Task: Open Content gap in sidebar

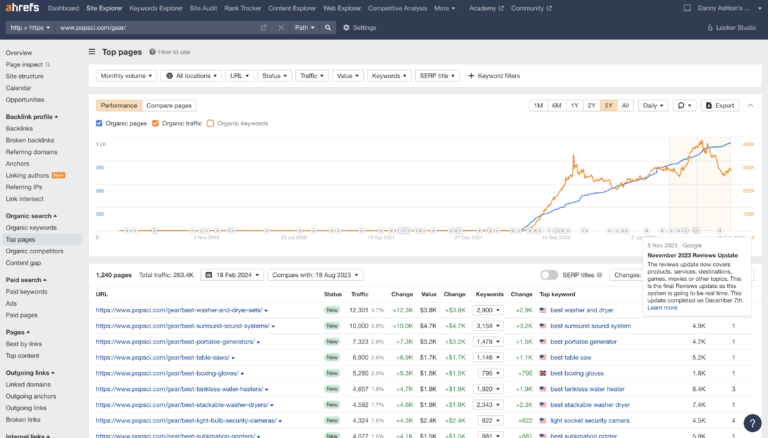Action: [23, 263]
